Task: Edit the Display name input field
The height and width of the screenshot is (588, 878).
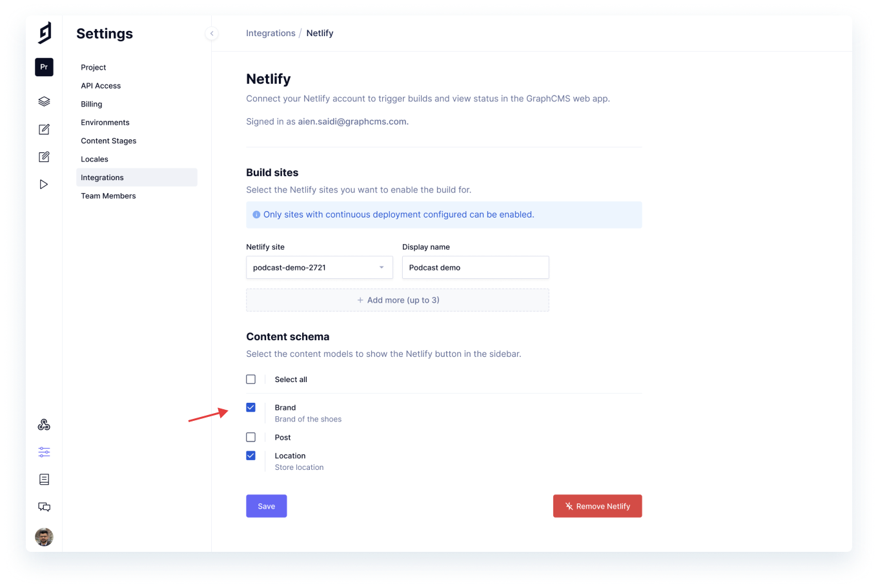Action: (475, 267)
